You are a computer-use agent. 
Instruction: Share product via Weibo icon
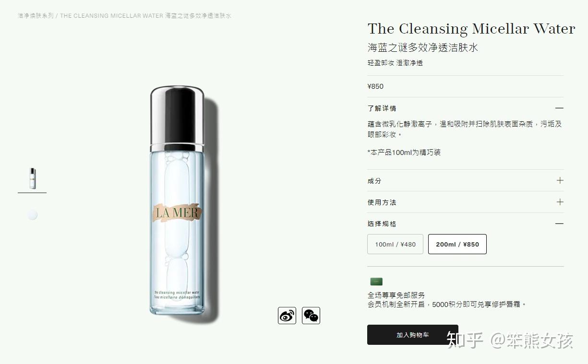pyautogui.click(x=287, y=316)
